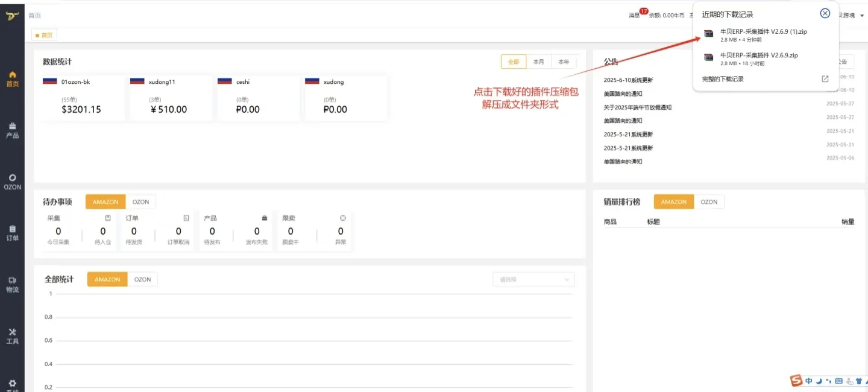Click the yellow logo at the top of the sidebar
Viewport: 868px width, 392px height.
tap(12, 16)
